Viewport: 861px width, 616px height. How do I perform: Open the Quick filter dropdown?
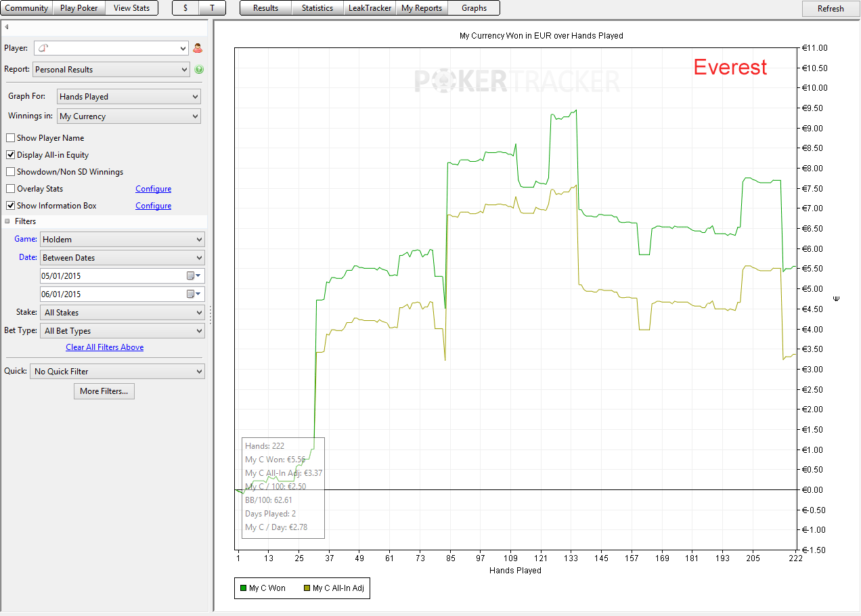pos(117,371)
